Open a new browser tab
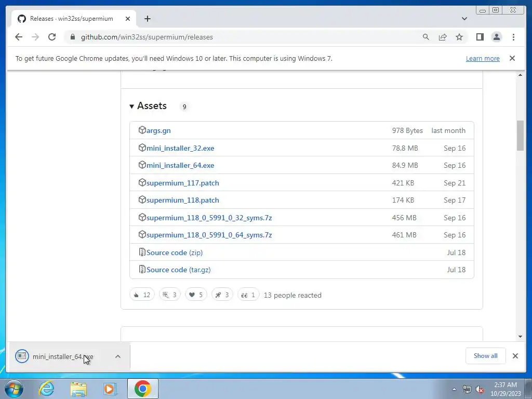The width and height of the screenshot is (532, 399). 147,19
